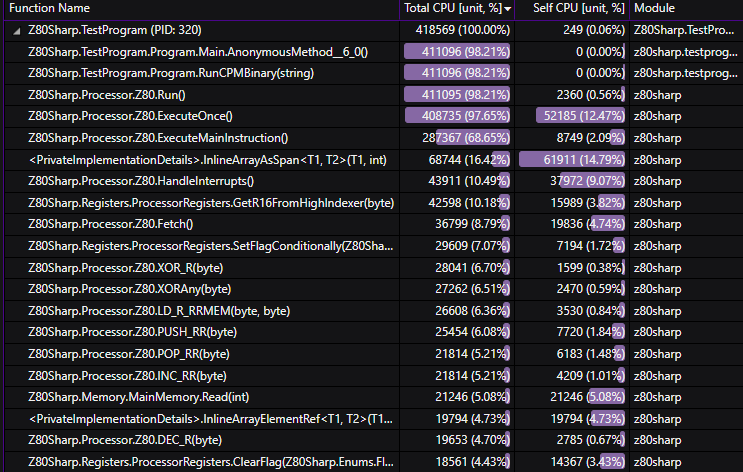The width and height of the screenshot is (743, 472).
Task: Select ProcessorRegisters.ClearFlag function row
Action: tap(372, 462)
